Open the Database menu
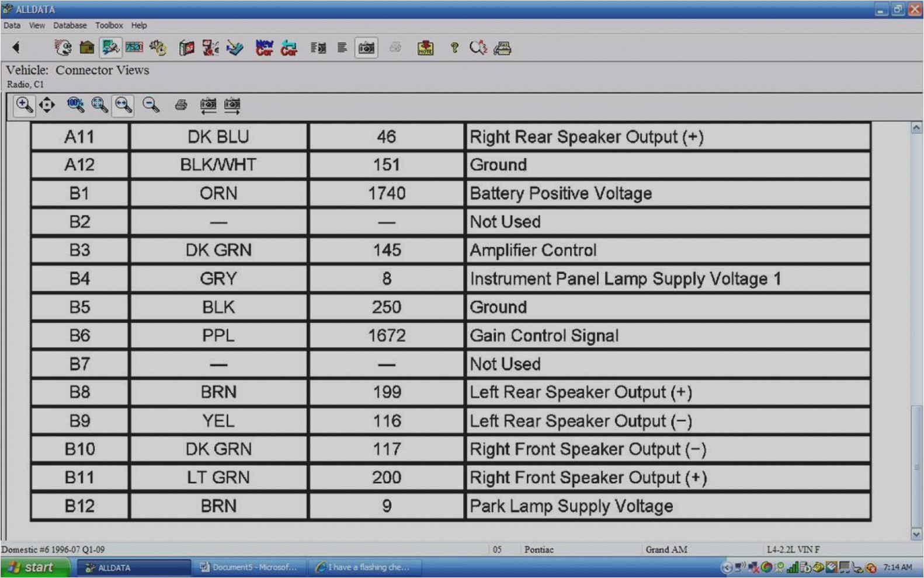The width and height of the screenshot is (924, 578). click(70, 26)
